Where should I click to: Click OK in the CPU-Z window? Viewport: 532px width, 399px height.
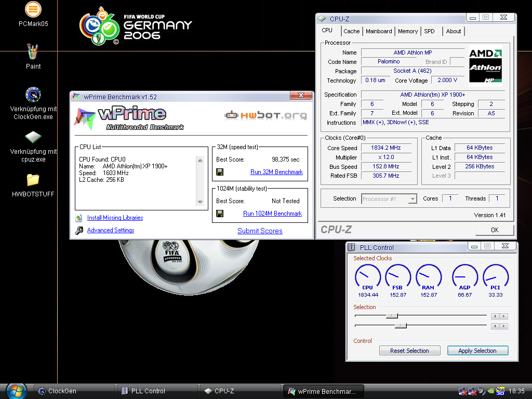pyautogui.click(x=495, y=230)
